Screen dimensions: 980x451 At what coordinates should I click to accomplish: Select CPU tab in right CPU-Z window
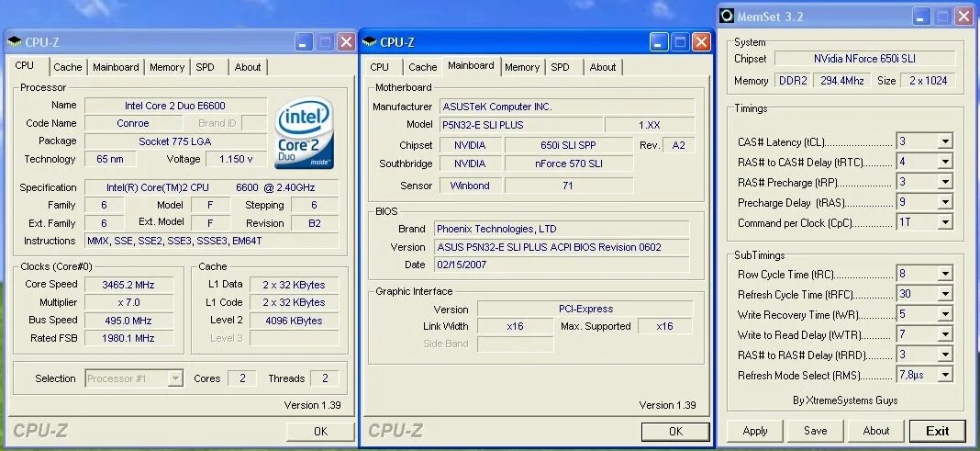pyautogui.click(x=379, y=67)
